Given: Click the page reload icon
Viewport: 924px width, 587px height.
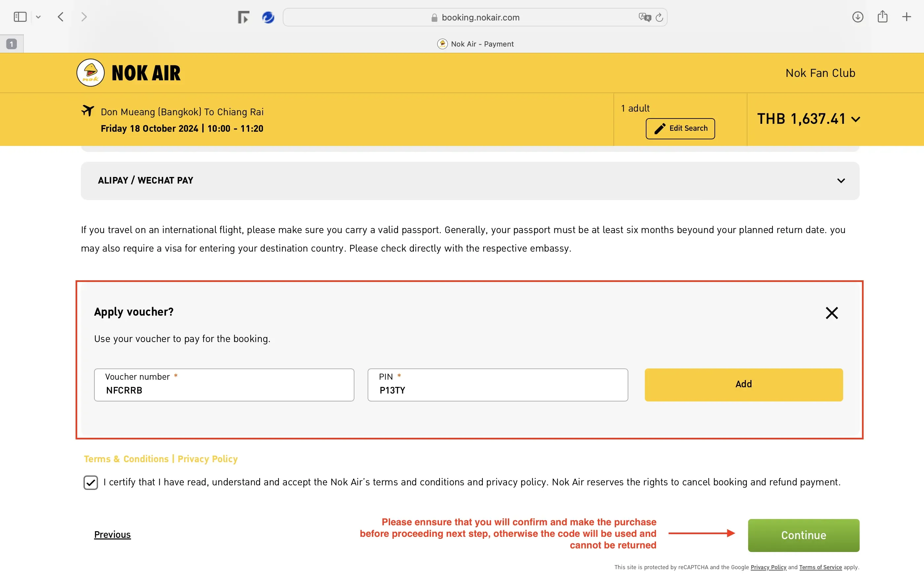Looking at the screenshot, I should (x=659, y=17).
